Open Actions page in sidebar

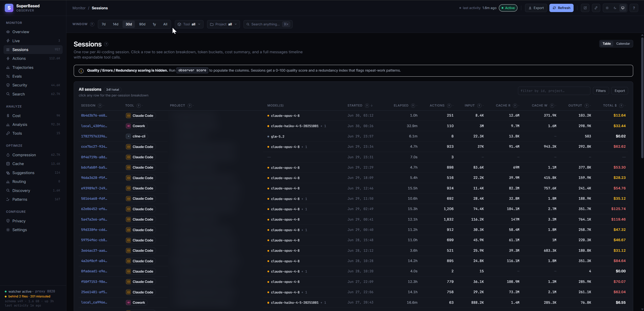pyautogui.click(x=33, y=59)
